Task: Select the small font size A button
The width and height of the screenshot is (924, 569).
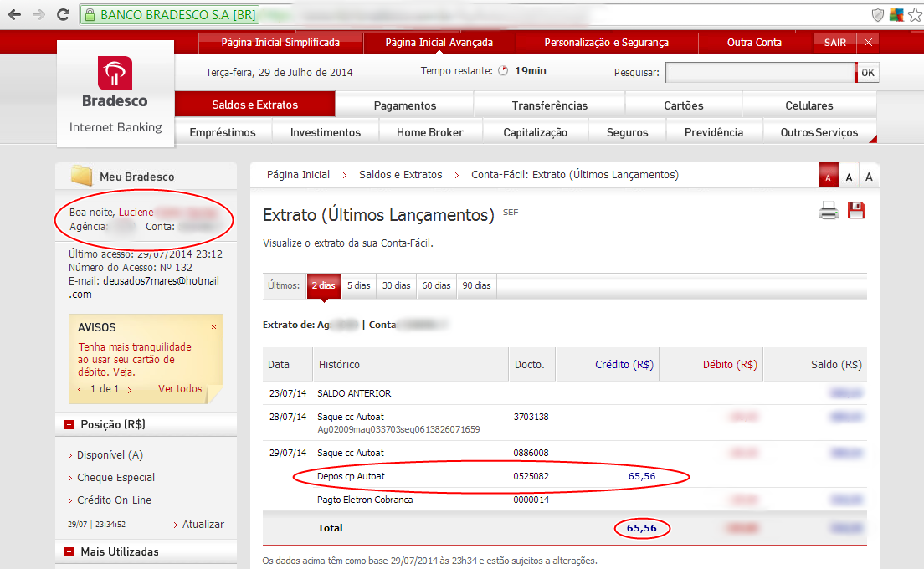Action: click(828, 177)
